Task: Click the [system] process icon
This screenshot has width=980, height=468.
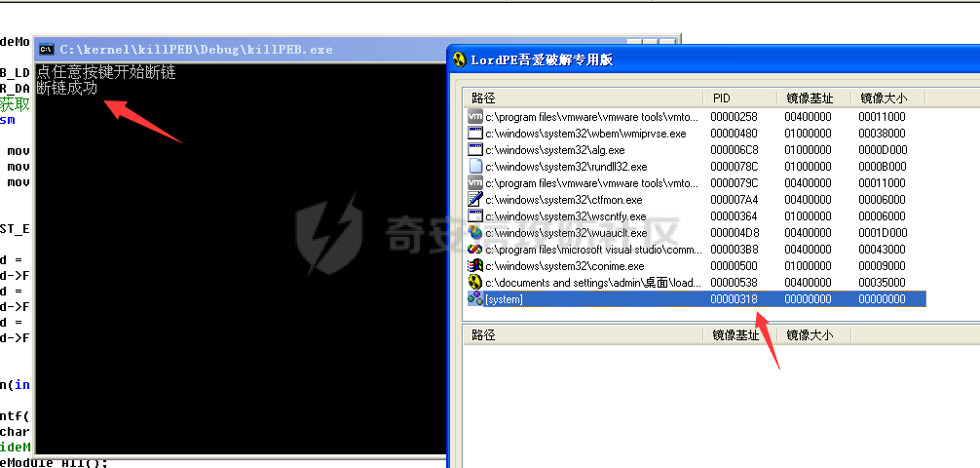Action: [x=475, y=299]
